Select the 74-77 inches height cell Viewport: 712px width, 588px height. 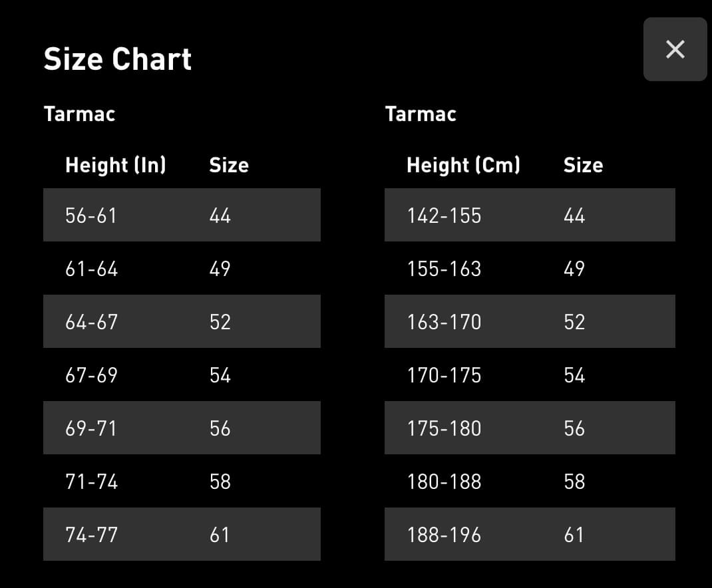pyautogui.click(x=91, y=535)
